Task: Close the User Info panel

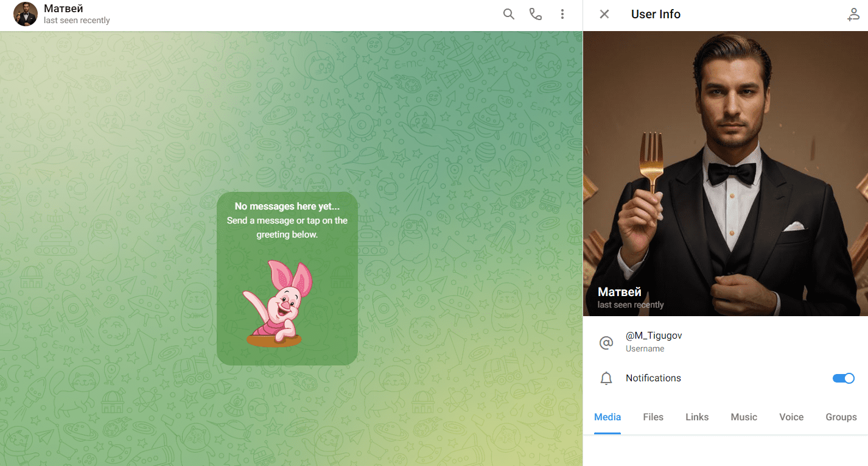Action: click(604, 14)
